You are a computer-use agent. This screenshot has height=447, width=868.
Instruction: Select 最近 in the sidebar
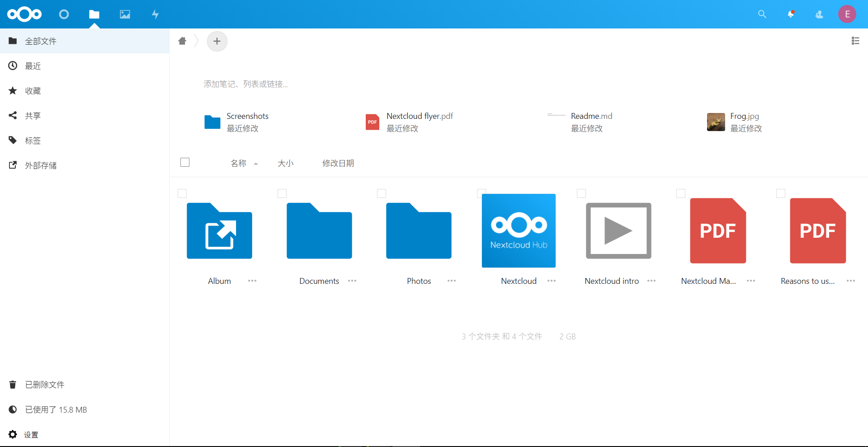85,66
